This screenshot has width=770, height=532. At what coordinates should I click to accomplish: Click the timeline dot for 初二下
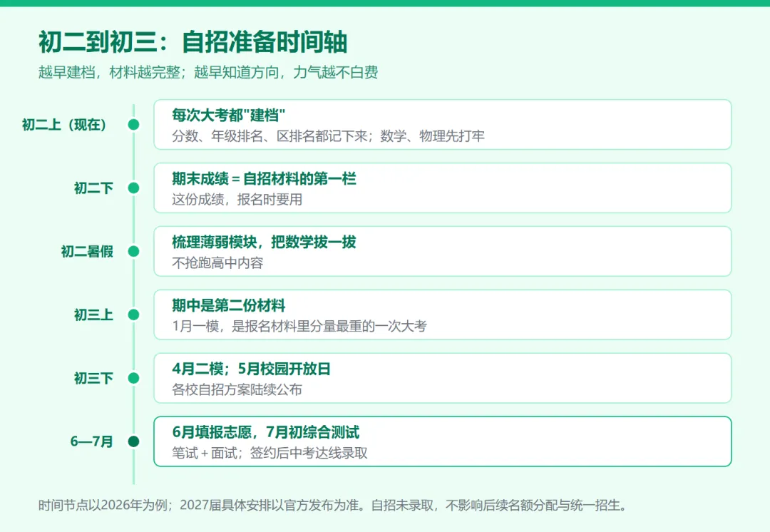133,188
